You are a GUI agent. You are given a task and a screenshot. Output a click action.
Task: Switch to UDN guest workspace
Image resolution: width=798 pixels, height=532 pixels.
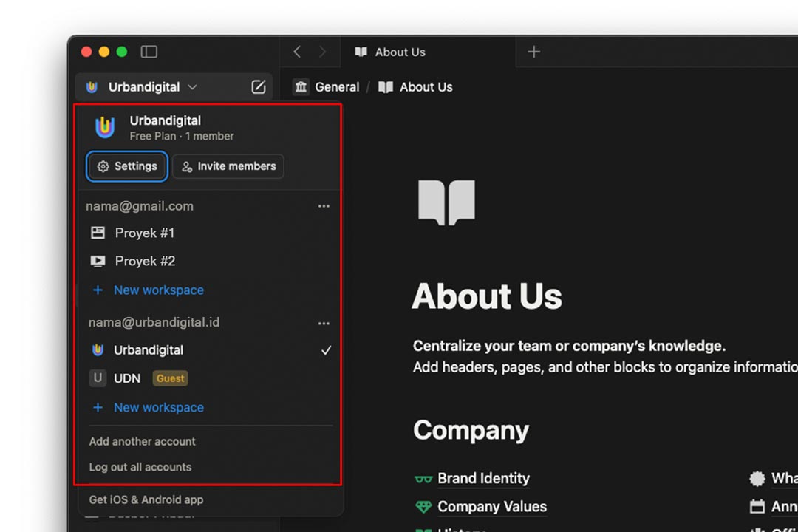tap(210, 378)
